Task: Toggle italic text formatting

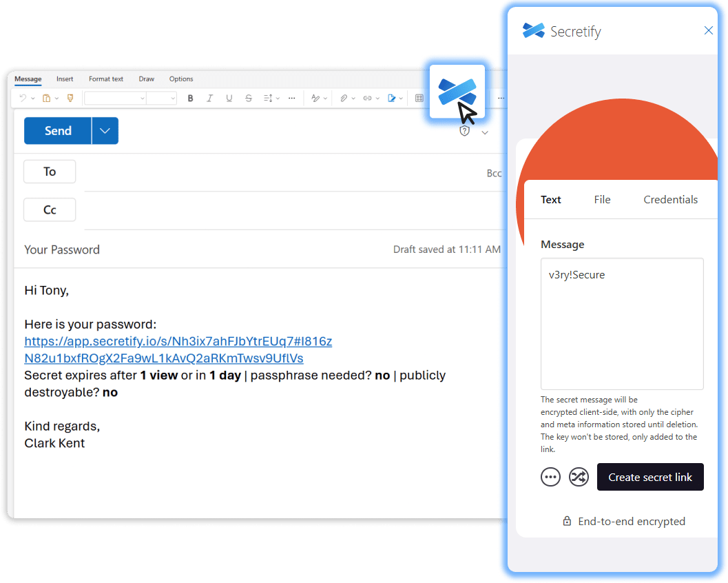Action: pyautogui.click(x=210, y=99)
